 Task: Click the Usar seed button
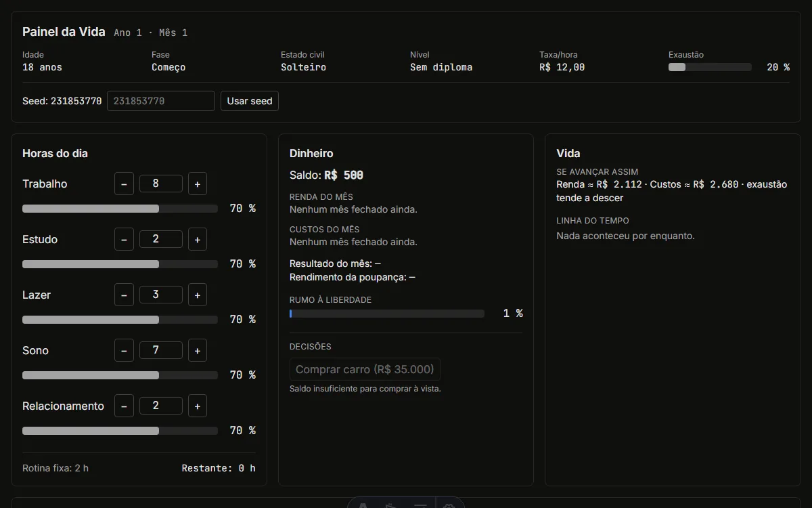[x=250, y=101]
